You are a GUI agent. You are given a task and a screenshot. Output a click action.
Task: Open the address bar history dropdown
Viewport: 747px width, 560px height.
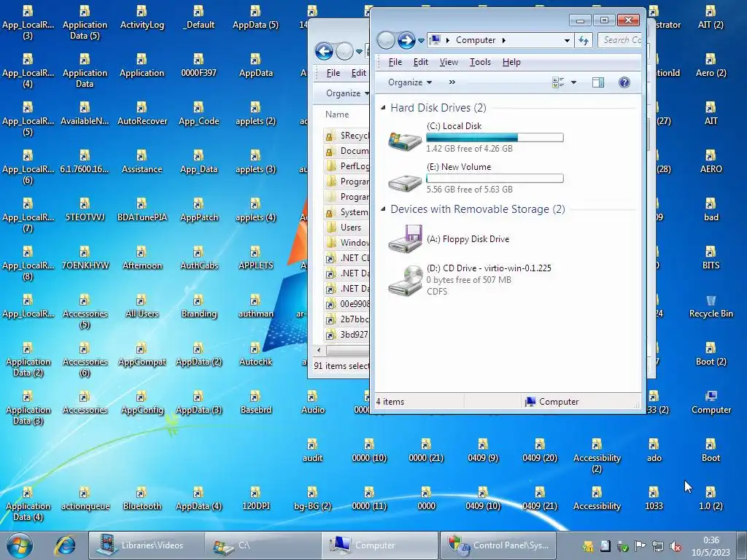pos(567,41)
